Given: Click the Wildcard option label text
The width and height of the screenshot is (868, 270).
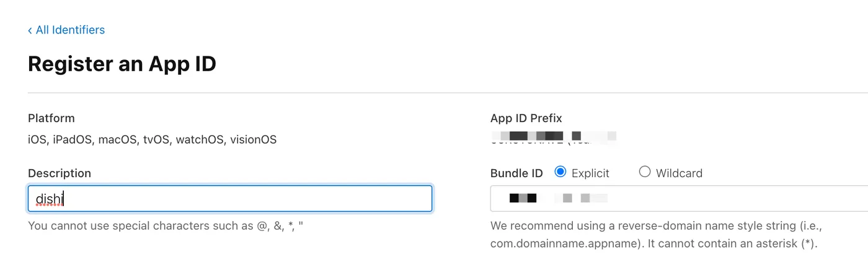Looking at the screenshot, I should [x=679, y=173].
